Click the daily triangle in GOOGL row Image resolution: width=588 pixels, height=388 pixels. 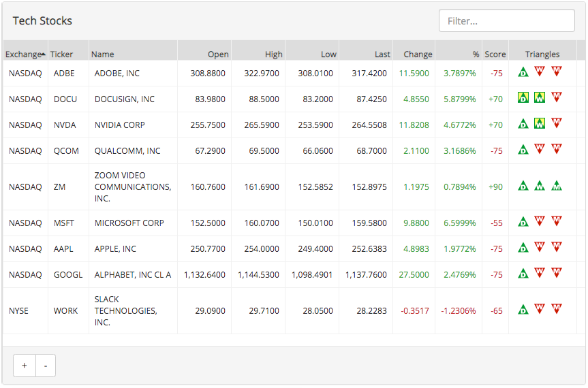pos(523,274)
